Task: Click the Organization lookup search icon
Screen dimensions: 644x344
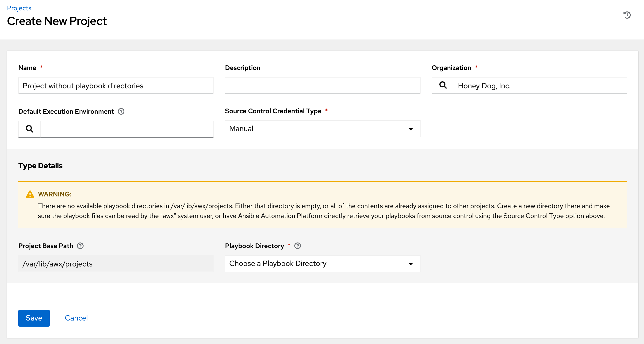Action: click(x=443, y=86)
